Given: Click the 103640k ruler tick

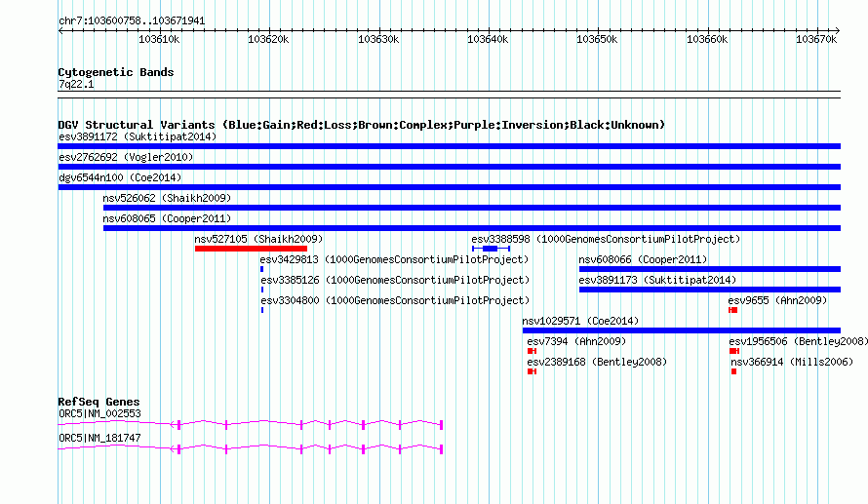Looking at the screenshot, I should coord(488,39).
